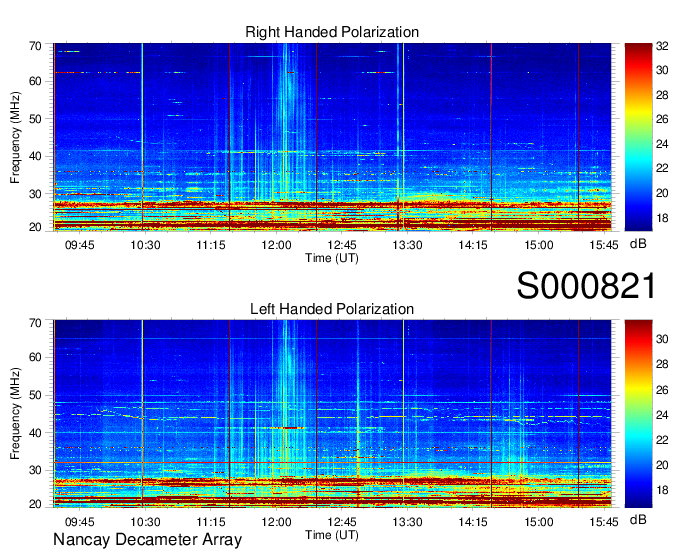Click 30 MHz tick on Left Handed frequency axis
680x552 pixels.
(35, 470)
